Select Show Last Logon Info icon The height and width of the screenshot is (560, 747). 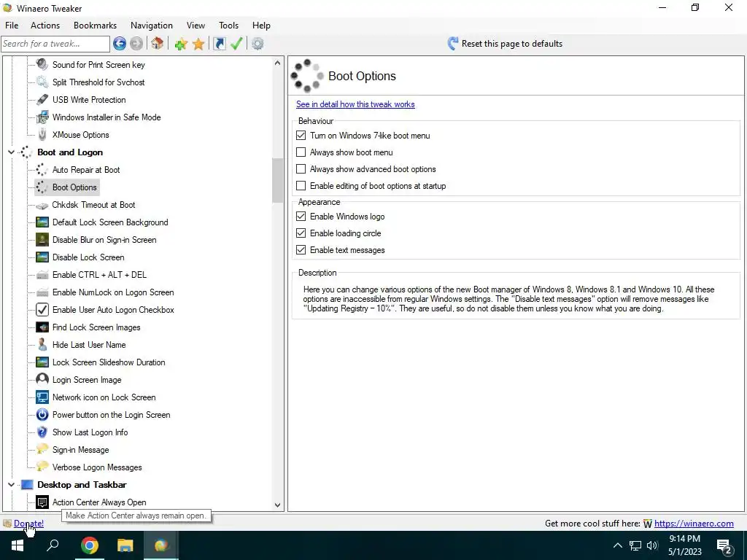coord(42,432)
